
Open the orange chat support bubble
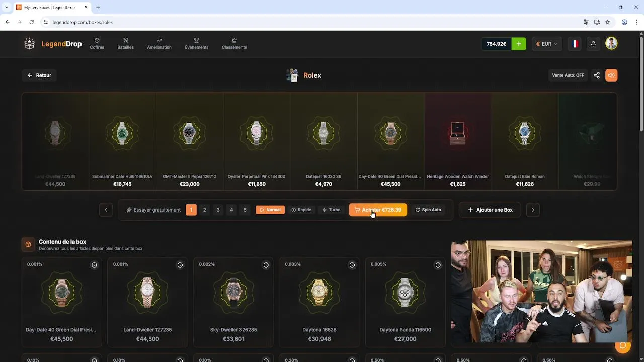click(x=623, y=345)
